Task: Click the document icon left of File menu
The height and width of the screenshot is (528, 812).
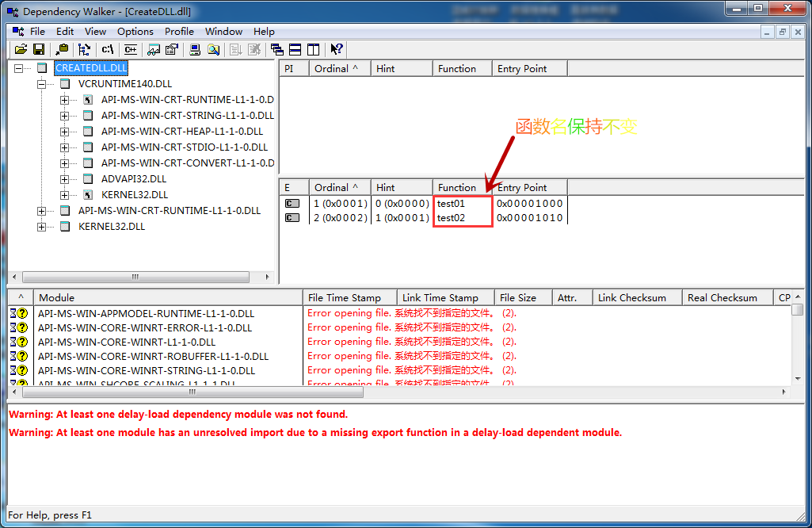Action: (x=18, y=32)
